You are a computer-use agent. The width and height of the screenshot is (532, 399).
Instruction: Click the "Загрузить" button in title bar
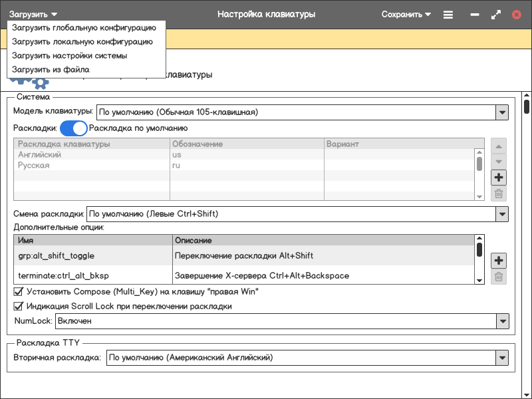[x=33, y=14]
